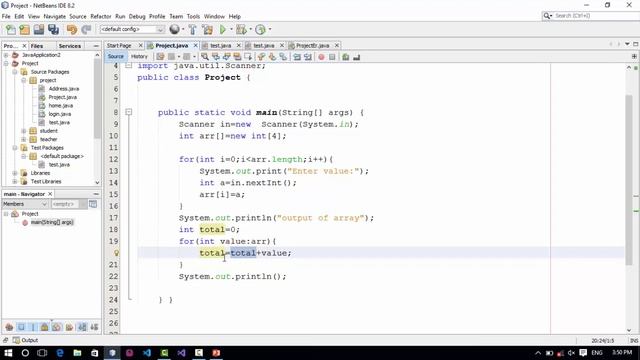This screenshot has width=640, height=360.
Task: Stop macro recording square icon
Action: click(x=332, y=57)
